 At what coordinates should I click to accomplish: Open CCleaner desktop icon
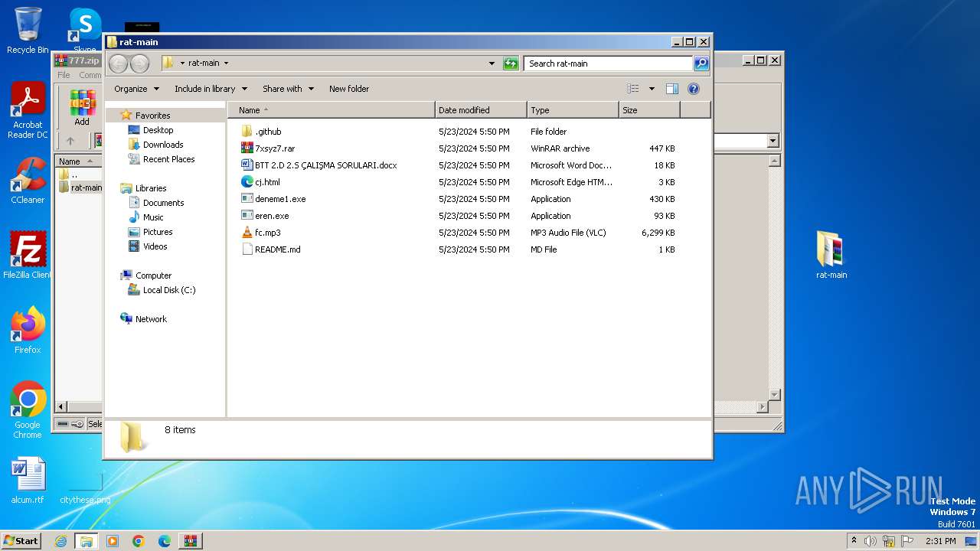coord(28,181)
